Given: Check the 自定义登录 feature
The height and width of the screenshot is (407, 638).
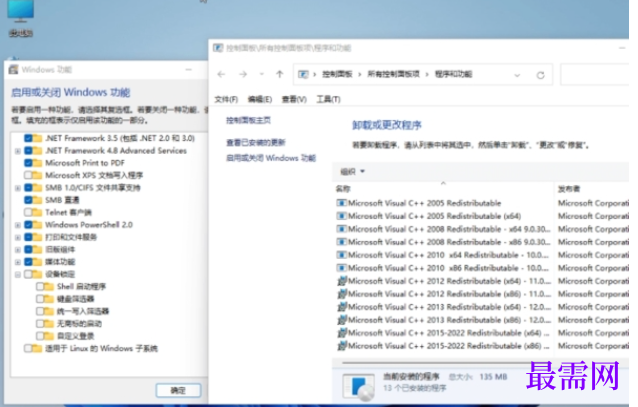Looking at the screenshot, I should [40, 336].
